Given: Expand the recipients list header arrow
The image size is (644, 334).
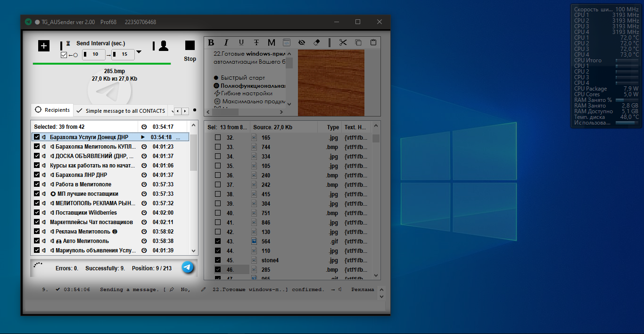Looking at the screenshot, I should point(193,126).
